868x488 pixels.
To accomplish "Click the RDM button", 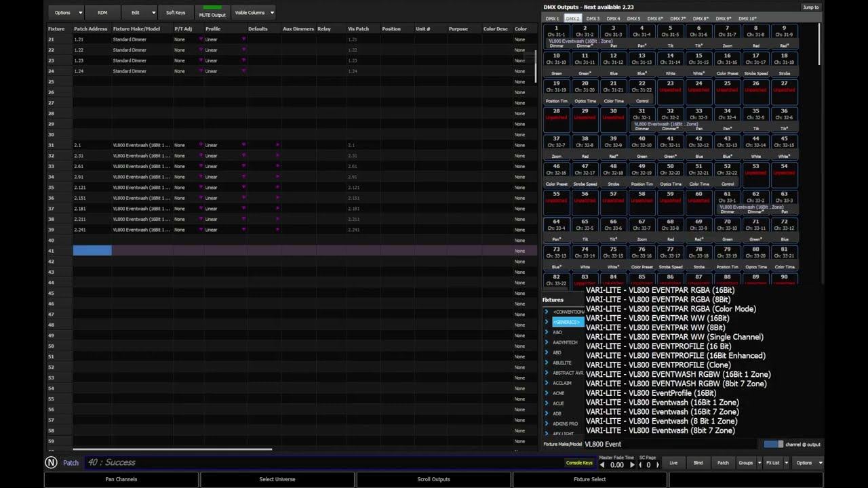I will [102, 12].
